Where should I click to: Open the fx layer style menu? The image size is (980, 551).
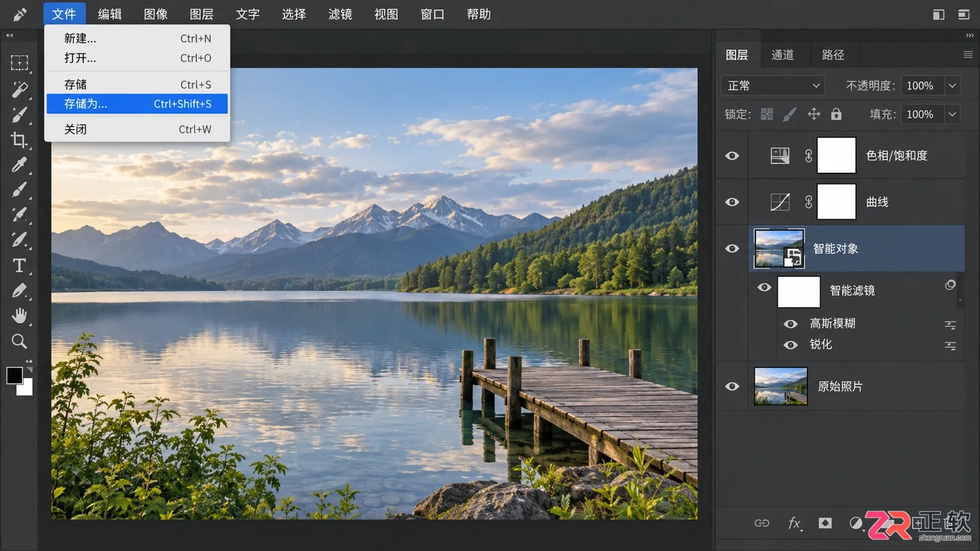794,523
